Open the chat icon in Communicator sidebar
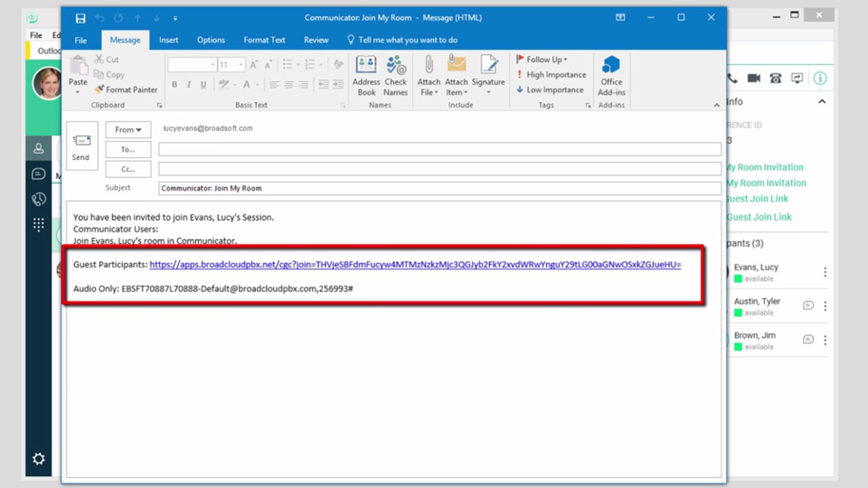 (x=39, y=174)
